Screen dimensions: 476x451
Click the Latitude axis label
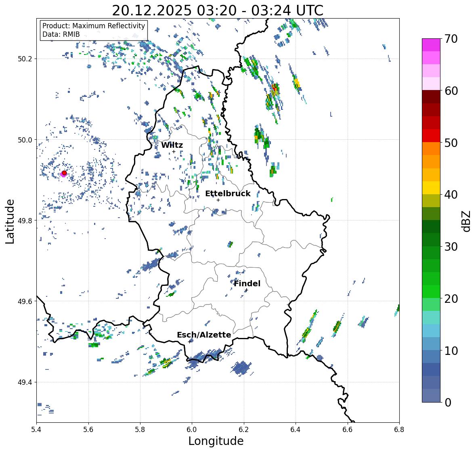click(10, 221)
